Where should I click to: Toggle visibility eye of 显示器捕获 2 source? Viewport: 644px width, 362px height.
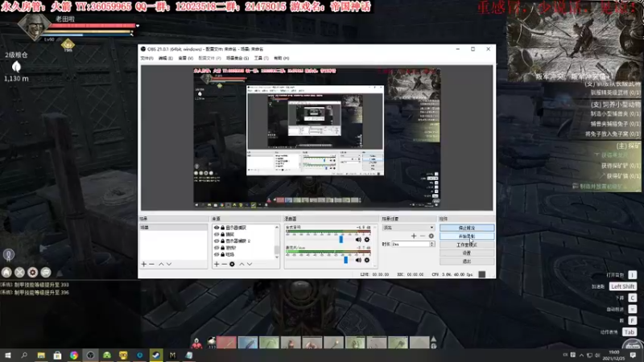point(217,241)
